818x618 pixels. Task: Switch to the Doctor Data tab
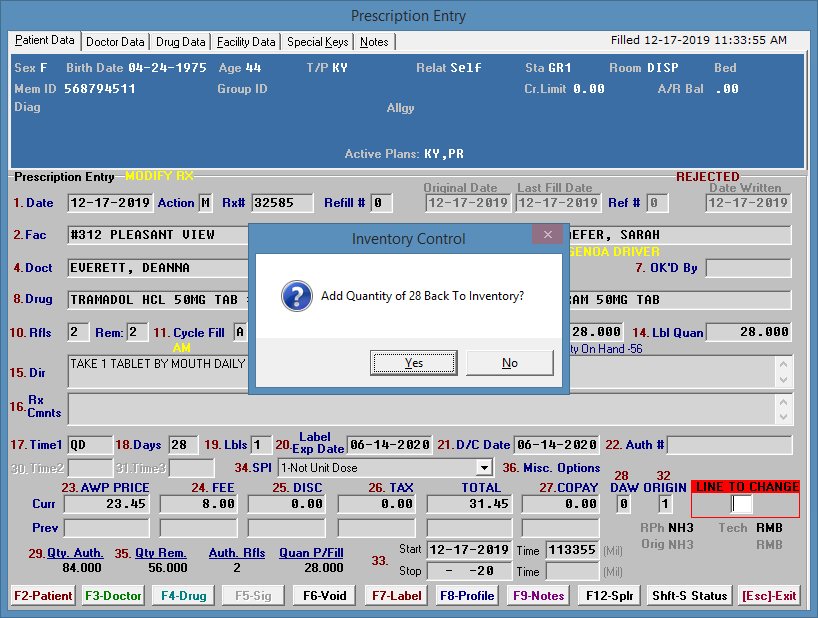point(115,42)
